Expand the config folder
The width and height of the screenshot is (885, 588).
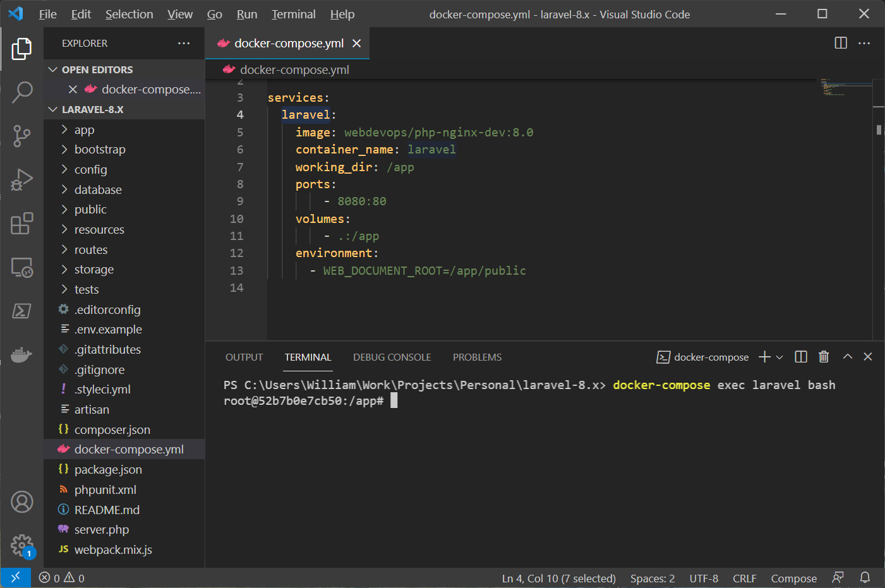124,169
